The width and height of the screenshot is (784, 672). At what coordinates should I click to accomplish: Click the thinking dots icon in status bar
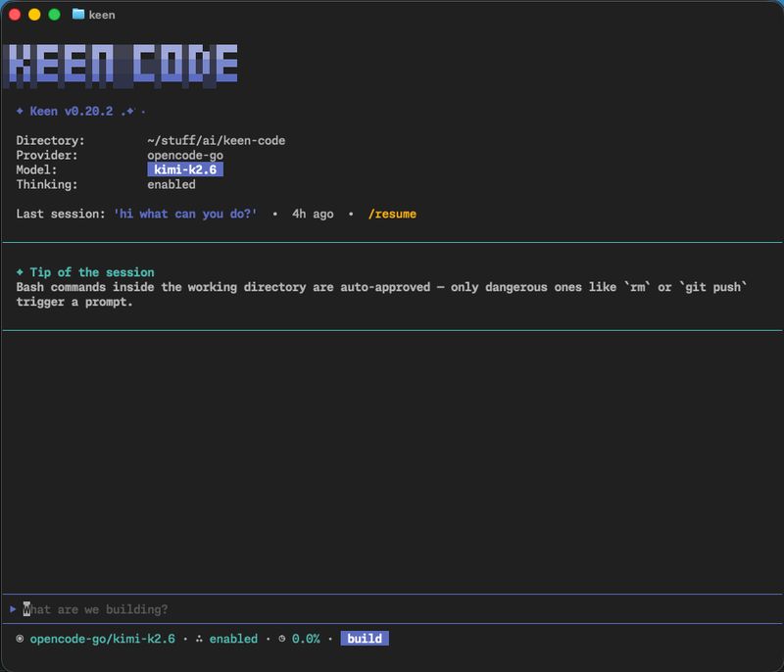click(x=199, y=639)
